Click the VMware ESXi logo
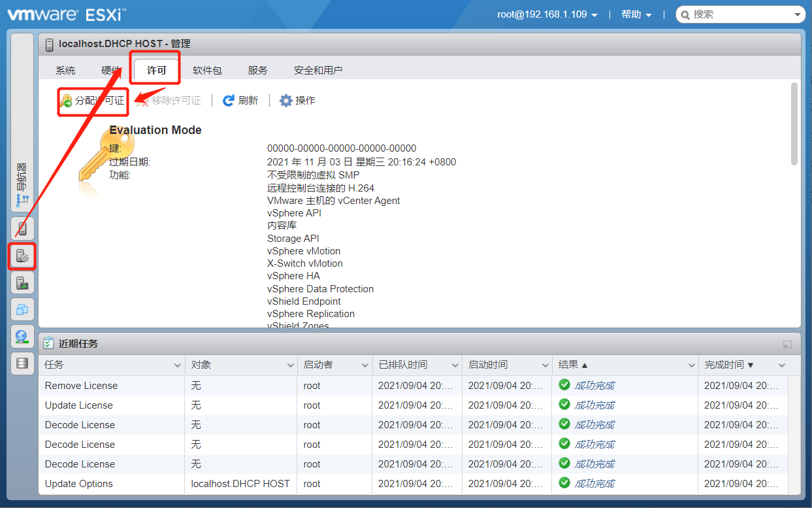 coord(67,14)
